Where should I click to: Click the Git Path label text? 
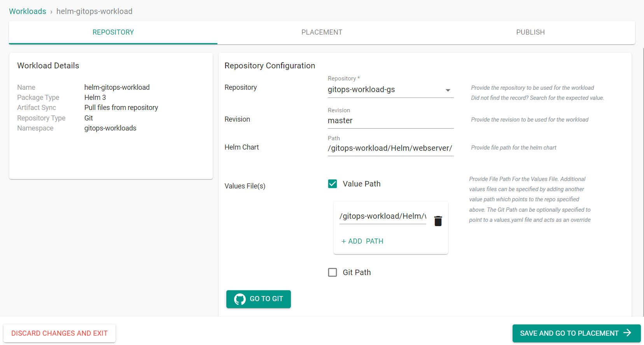tap(357, 272)
